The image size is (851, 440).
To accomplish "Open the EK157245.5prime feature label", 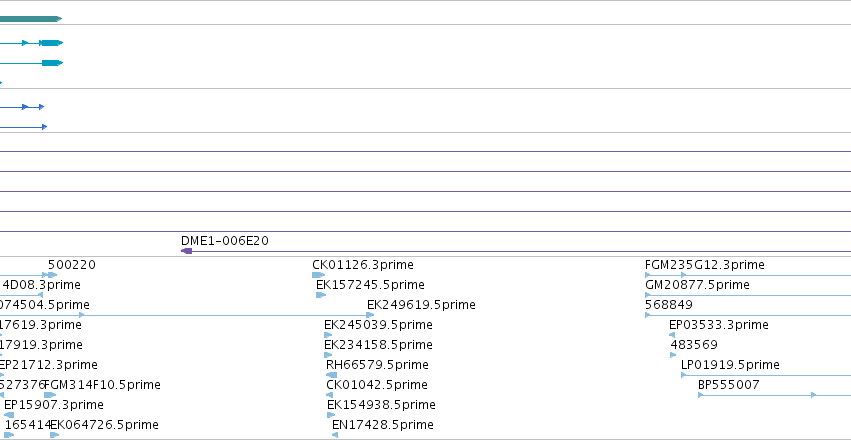I will click(370, 285).
